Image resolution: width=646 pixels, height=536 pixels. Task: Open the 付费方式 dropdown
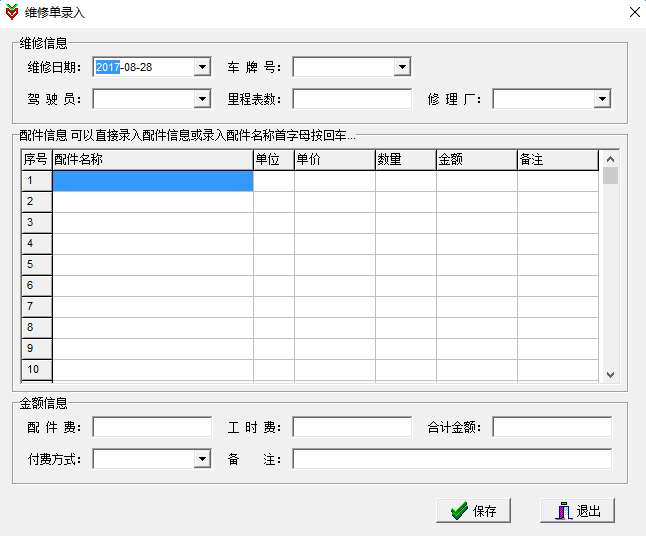(202, 459)
